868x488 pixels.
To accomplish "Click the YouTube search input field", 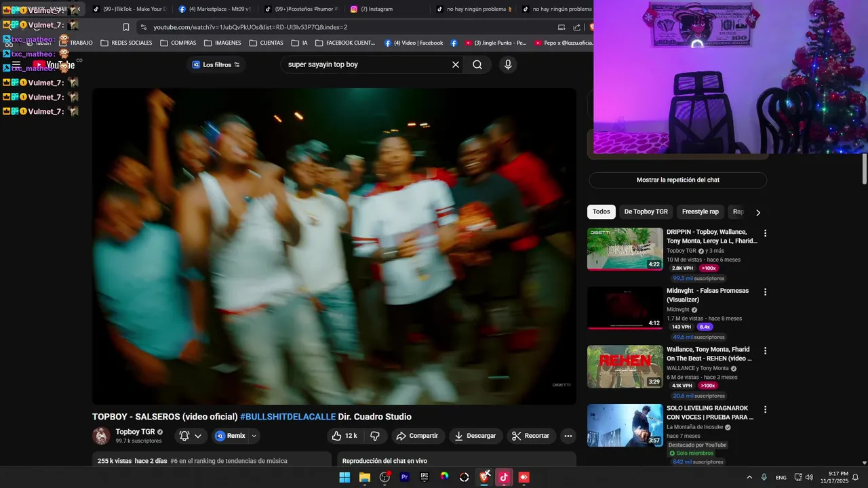I will pos(366,65).
